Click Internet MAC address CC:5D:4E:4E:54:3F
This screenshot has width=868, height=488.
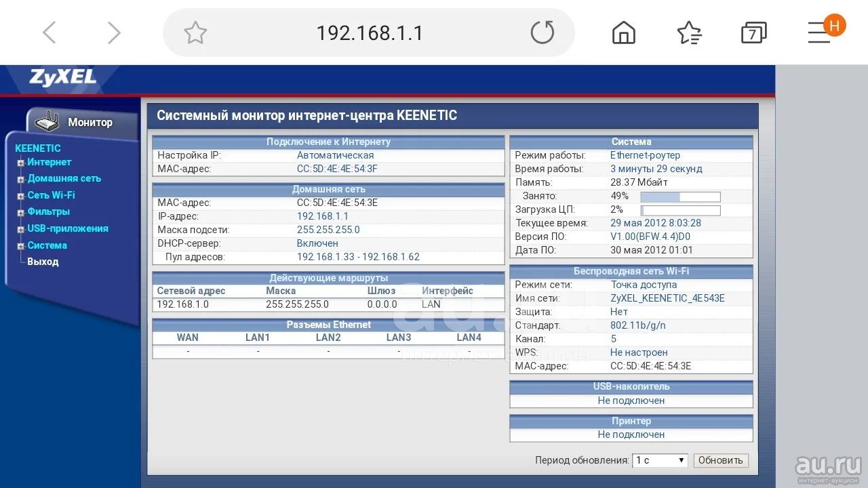click(337, 169)
